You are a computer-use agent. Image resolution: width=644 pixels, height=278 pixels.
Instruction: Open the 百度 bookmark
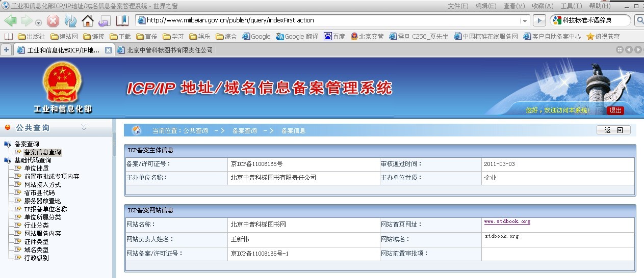coord(334,37)
